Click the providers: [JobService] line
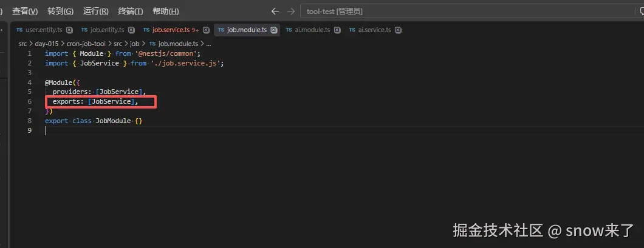This screenshot has width=644, height=248. coord(100,92)
